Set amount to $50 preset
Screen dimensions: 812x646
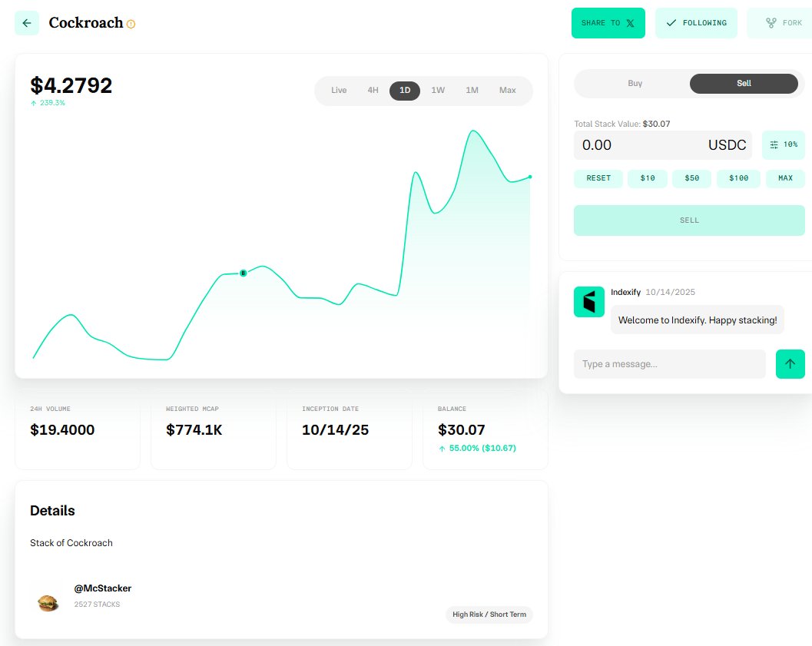pos(692,178)
